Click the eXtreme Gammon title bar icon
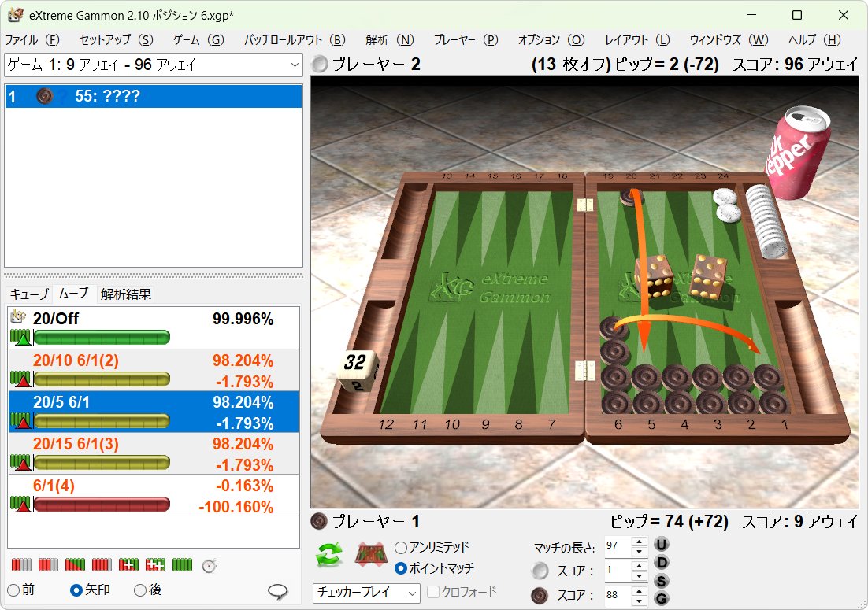This screenshot has height=610, width=868. 16,15
